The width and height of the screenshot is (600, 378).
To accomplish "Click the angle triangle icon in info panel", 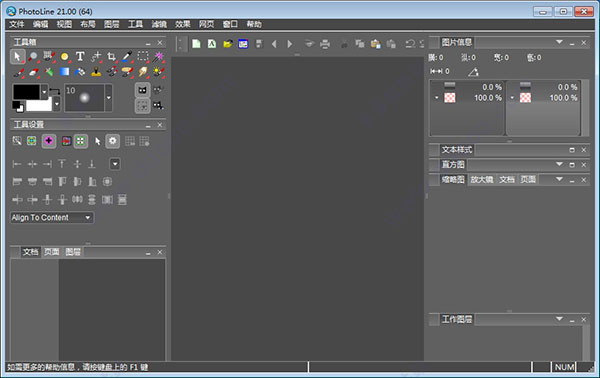I will pyautogui.click(x=473, y=72).
